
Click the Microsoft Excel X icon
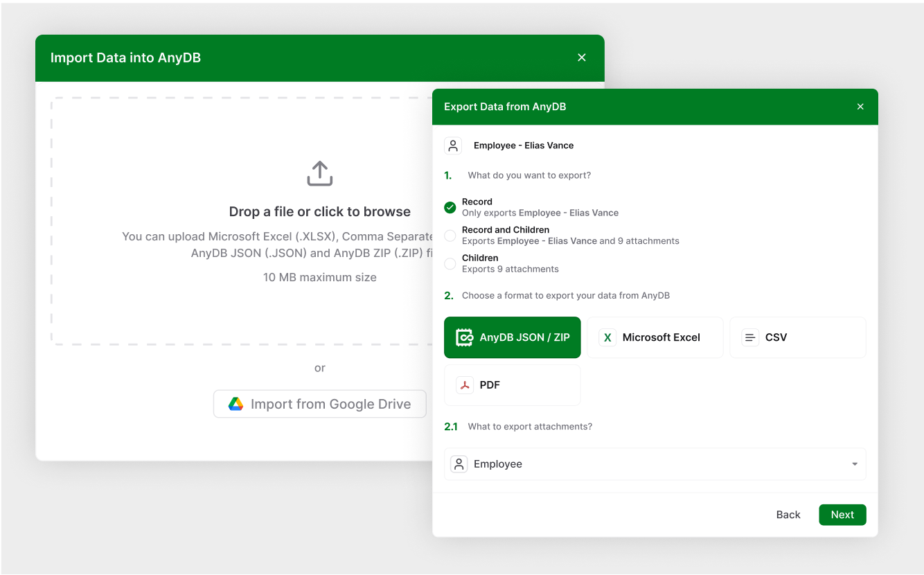point(607,337)
